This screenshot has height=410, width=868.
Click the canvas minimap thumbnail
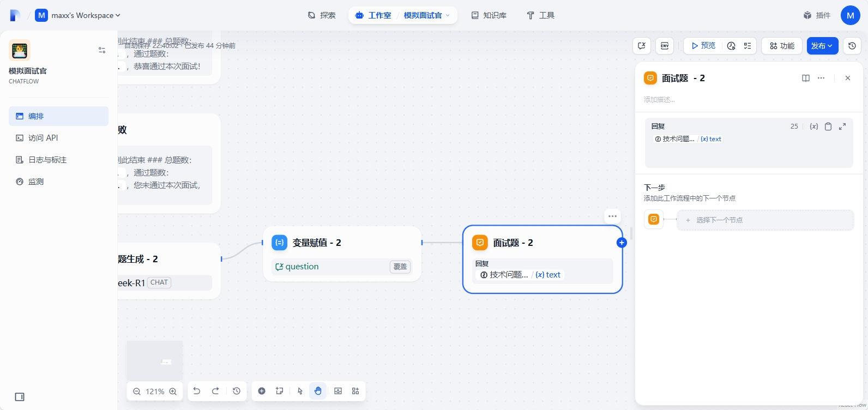(155, 360)
